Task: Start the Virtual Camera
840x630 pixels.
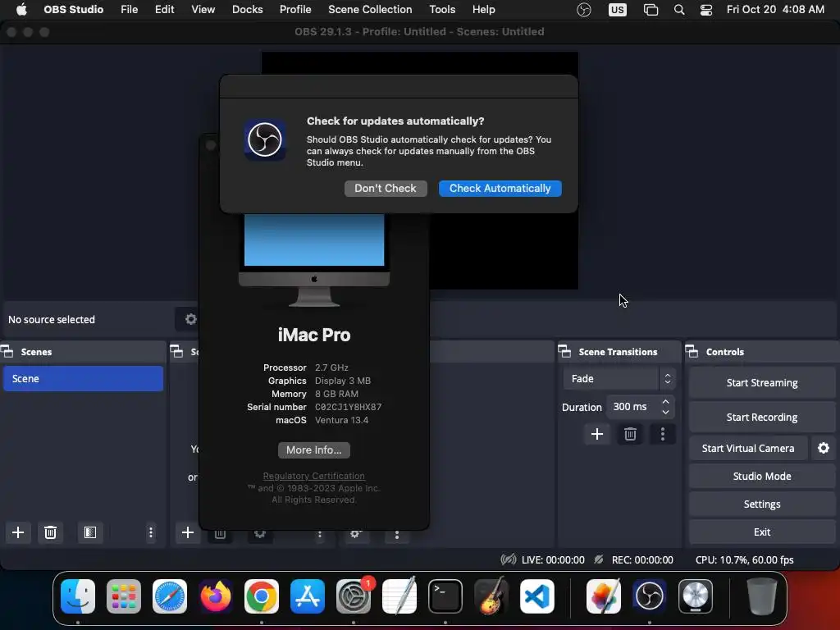Action: point(748,448)
